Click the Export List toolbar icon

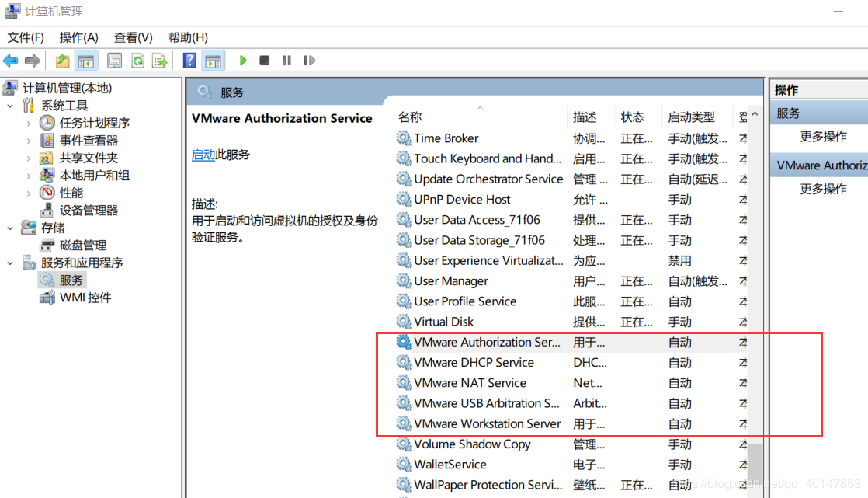tap(159, 61)
